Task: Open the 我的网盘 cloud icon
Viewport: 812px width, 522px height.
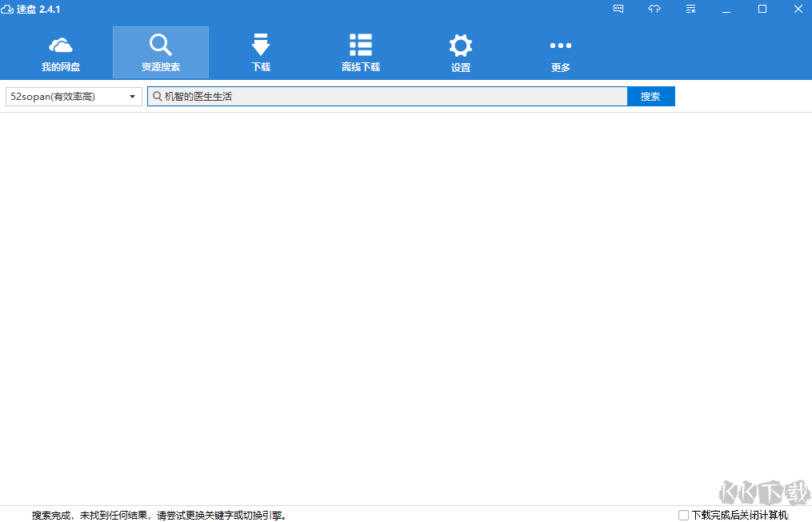Action: click(x=61, y=46)
